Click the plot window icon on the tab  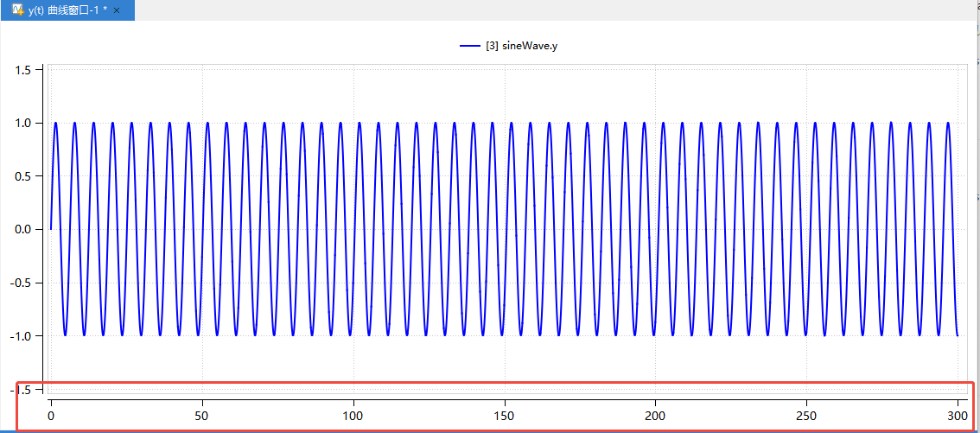pos(17,10)
